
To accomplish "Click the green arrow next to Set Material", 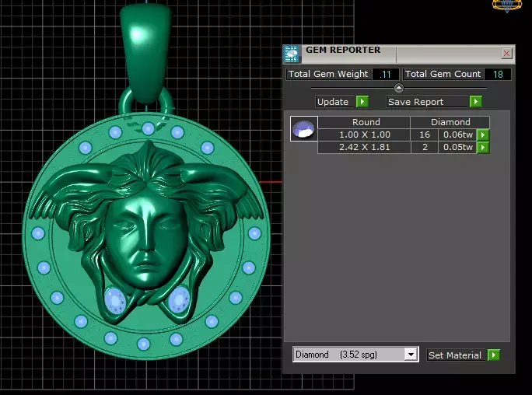I will [x=494, y=355].
